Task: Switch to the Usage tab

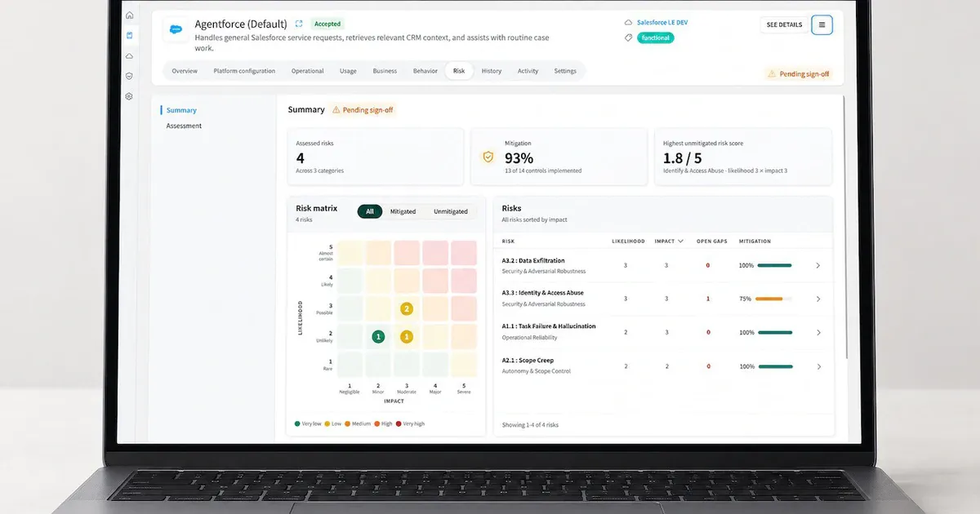Action: [x=348, y=71]
